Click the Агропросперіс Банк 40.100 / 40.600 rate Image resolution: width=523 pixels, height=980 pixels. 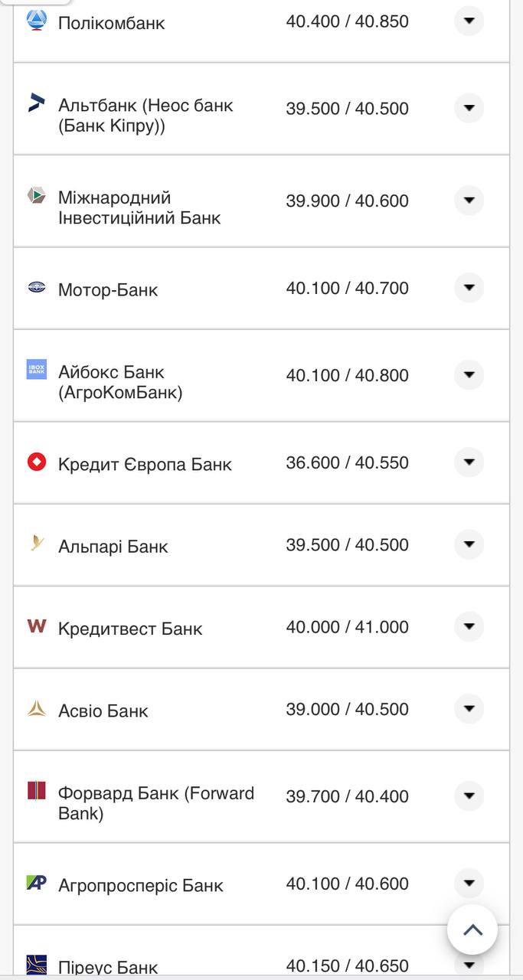[x=347, y=884]
